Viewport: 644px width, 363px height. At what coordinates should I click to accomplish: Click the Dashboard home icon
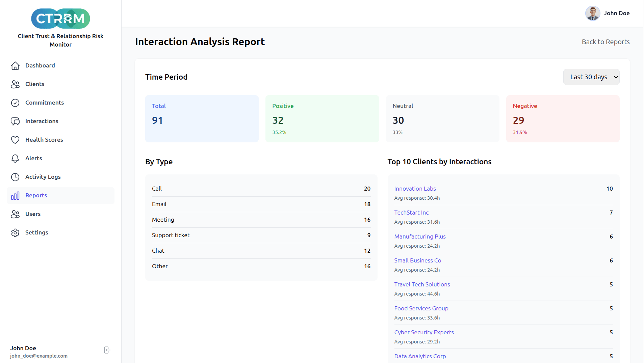pos(15,65)
